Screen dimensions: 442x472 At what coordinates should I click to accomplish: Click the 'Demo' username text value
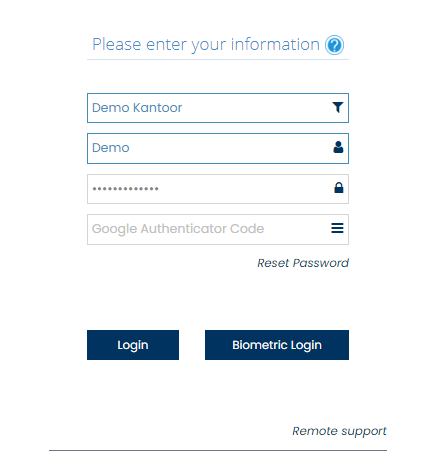point(111,148)
